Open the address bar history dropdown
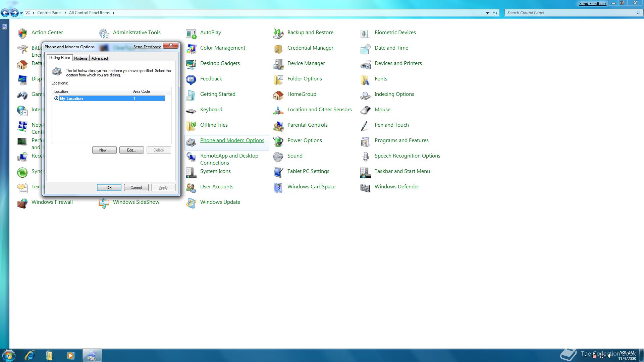The height and width of the screenshot is (362, 644). (487, 13)
